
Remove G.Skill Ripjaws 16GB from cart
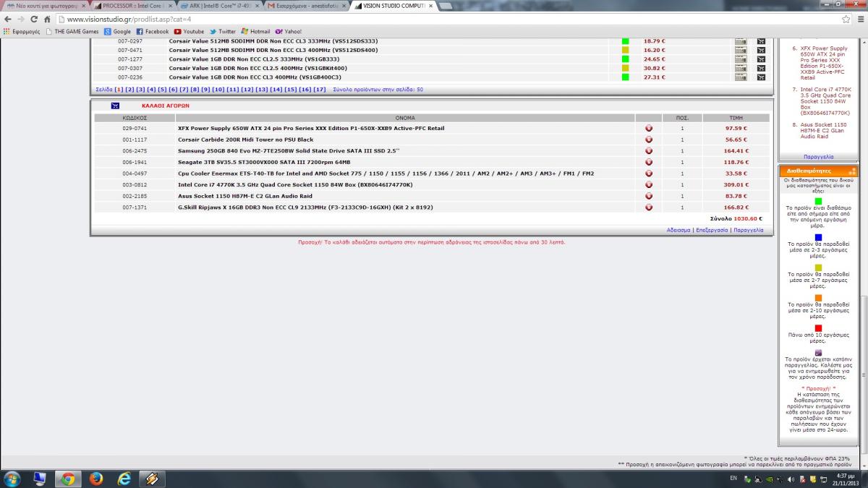649,207
